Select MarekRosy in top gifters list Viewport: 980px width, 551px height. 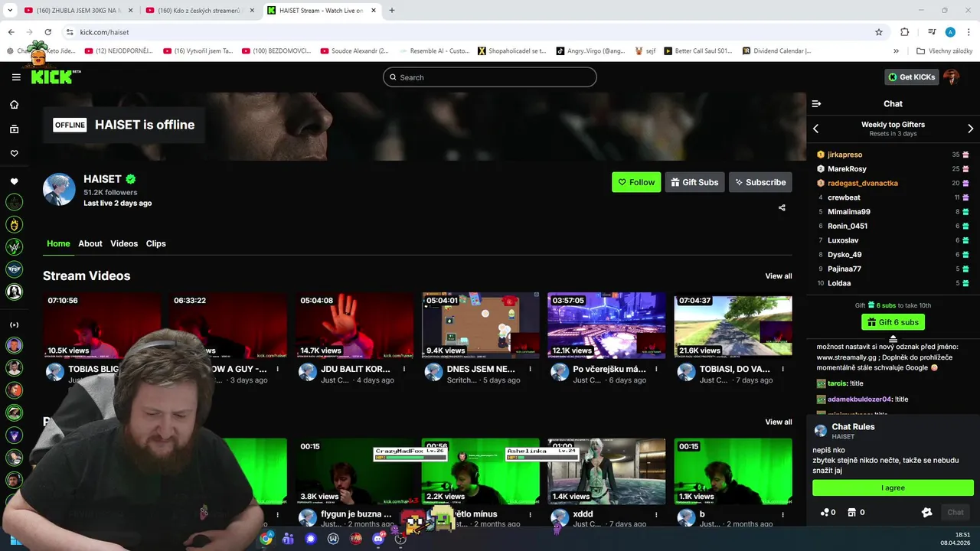847,169
